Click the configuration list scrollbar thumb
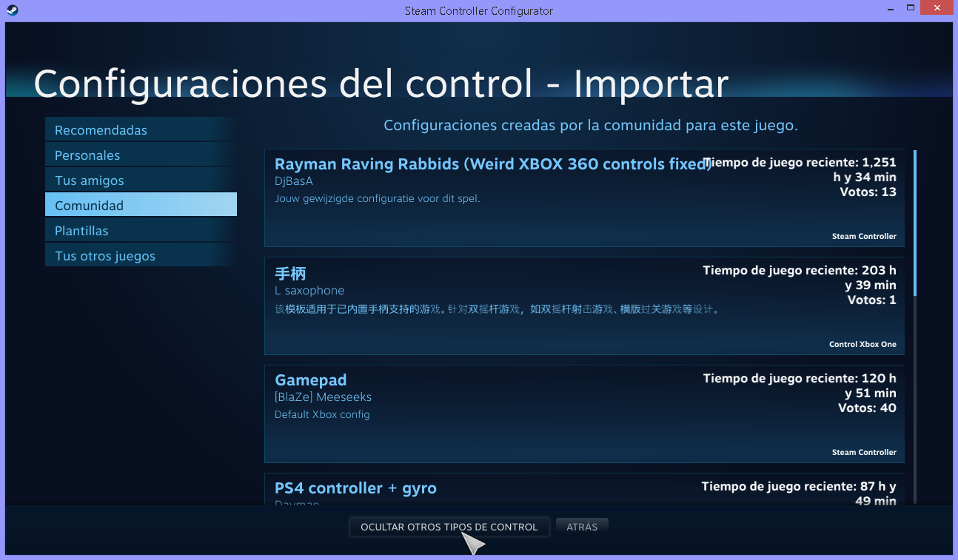This screenshot has width=958, height=560. 915,223
